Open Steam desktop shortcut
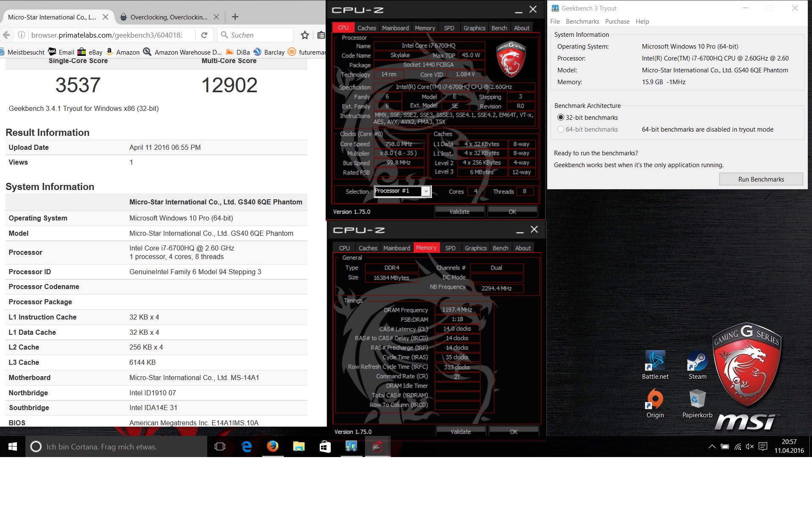The image size is (812, 518). 697,365
